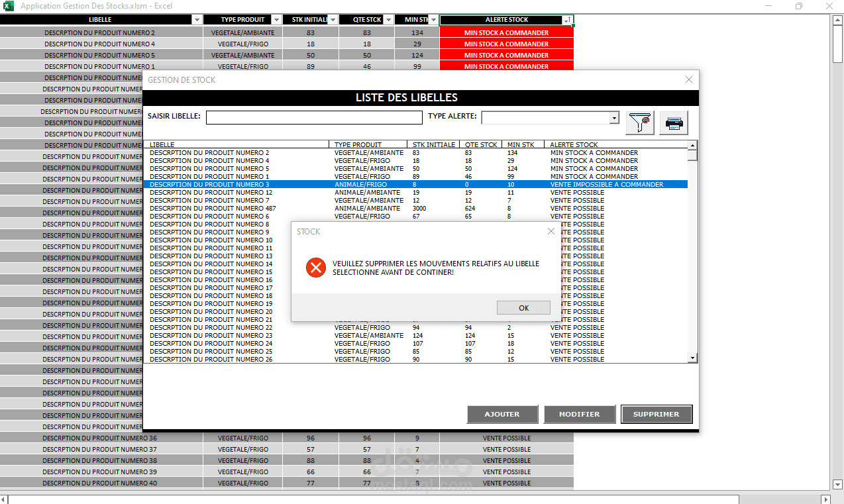Click the printer icon button
Image resolution: width=844 pixels, height=504 pixels.
point(674,123)
